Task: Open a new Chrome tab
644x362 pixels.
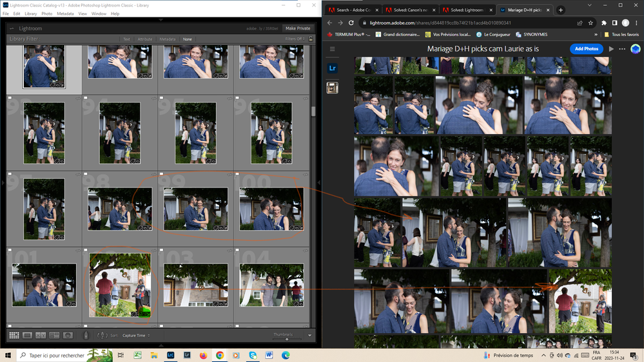Action: point(561,10)
